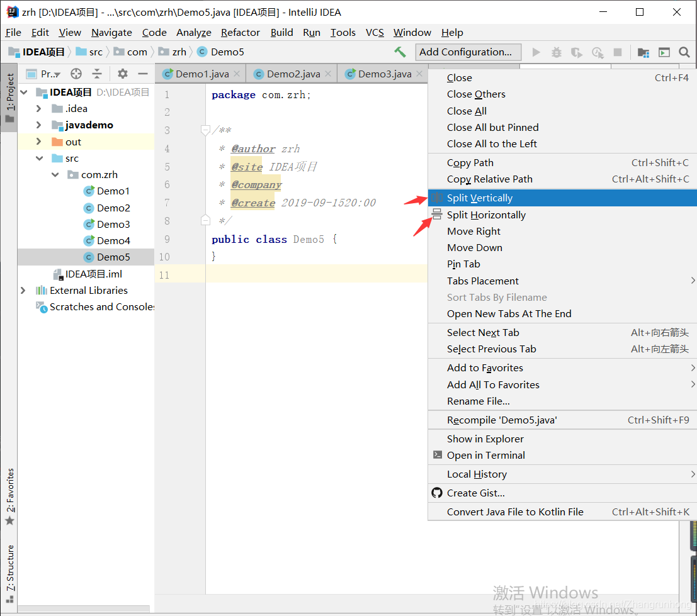
Task: Collapse the com.zrh package
Action: 55,174
